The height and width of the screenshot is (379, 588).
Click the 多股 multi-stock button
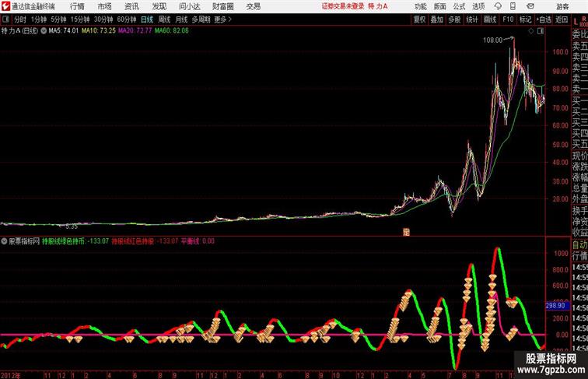(x=454, y=19)
